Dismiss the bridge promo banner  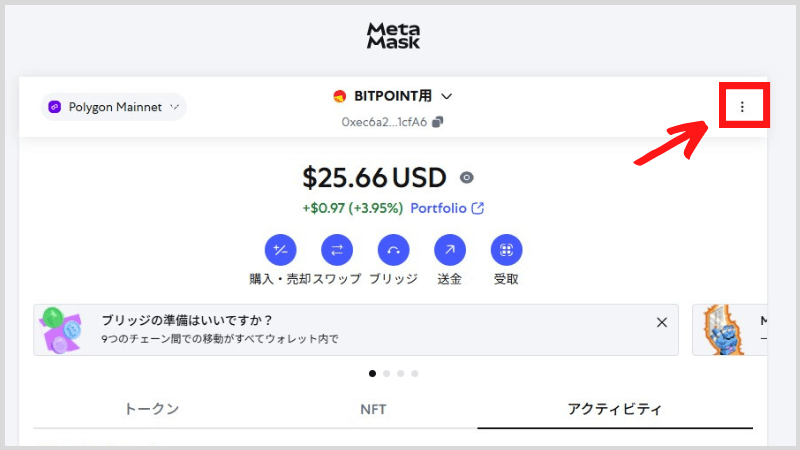(662, 322)
